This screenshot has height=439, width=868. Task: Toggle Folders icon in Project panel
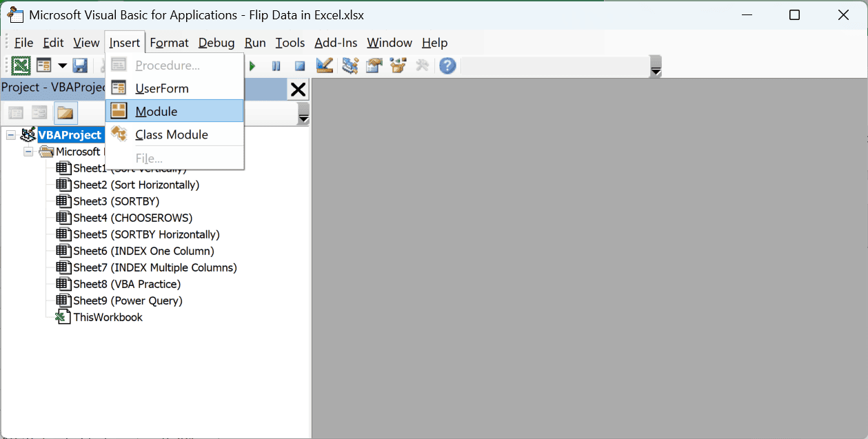point(65,112)
